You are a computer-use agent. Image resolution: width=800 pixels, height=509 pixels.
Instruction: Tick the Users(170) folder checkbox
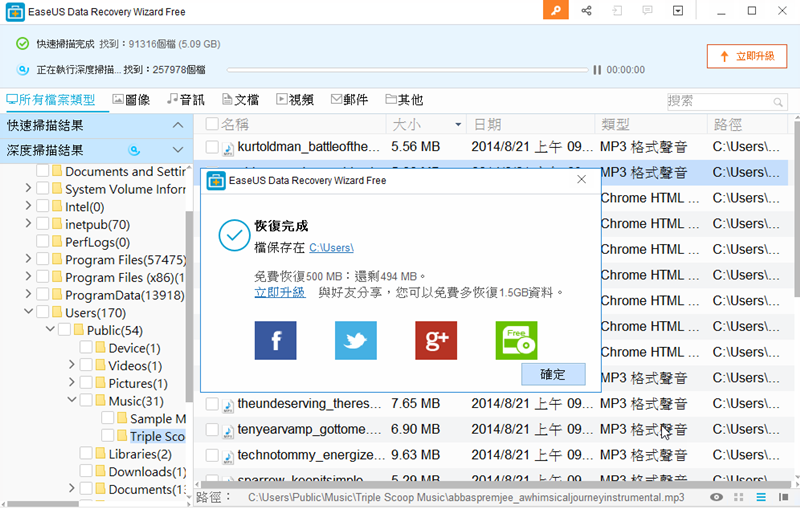point(42,312)
